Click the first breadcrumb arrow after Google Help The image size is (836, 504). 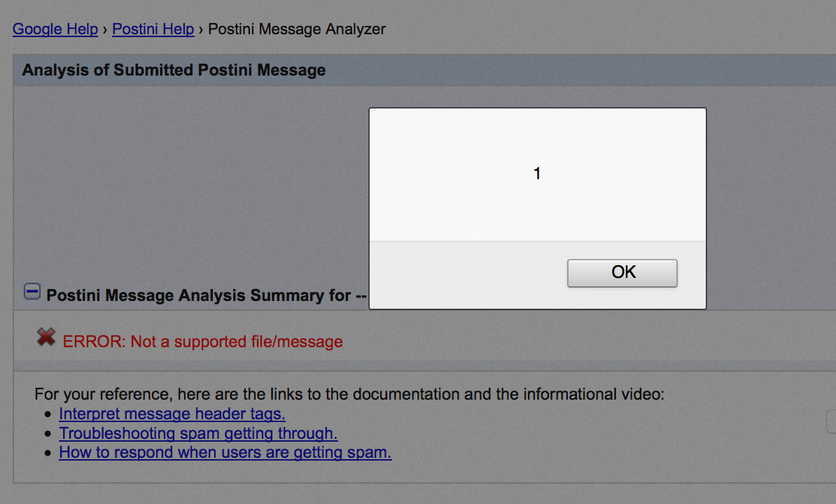[105, 29]
